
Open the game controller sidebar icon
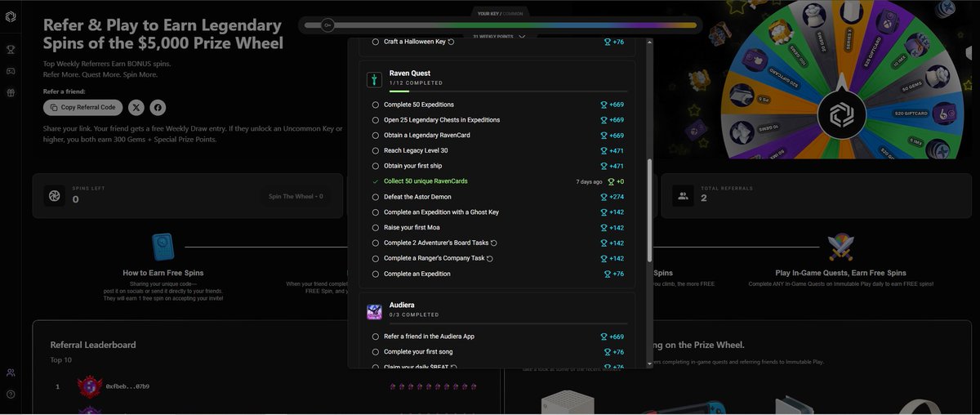tap(11, 71)
